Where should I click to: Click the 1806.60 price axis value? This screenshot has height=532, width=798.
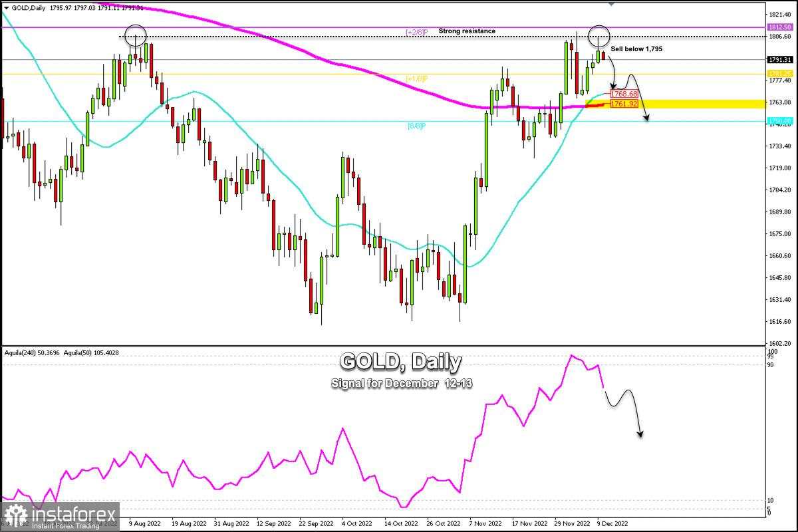coord(779,37)
